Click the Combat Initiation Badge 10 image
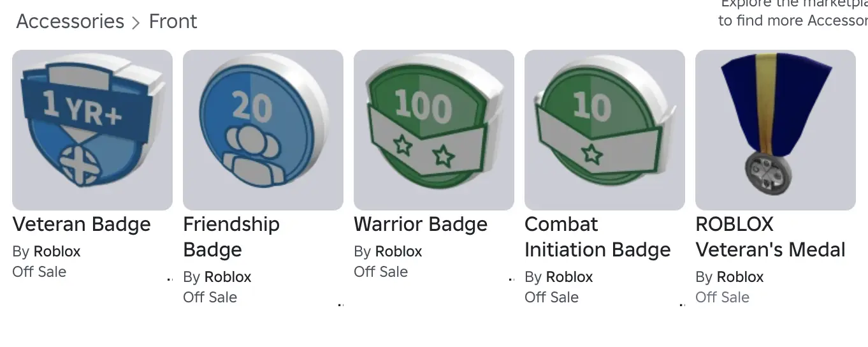Screen dimensions: 868x347 (x=605, y=130)
